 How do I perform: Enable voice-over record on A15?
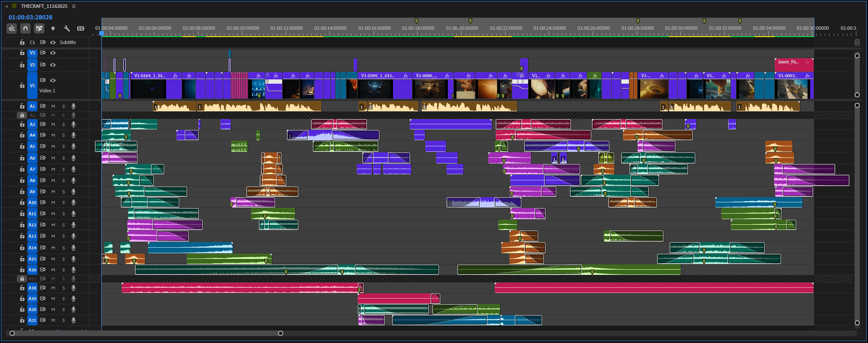point(73,259)
